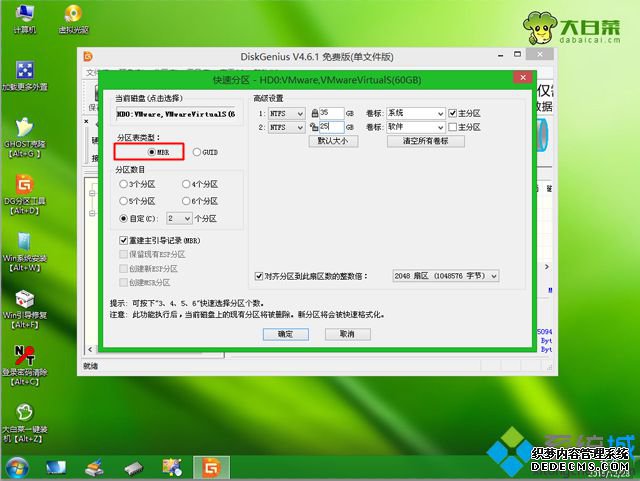Click the partition 1 size field showing 35
Viewport: 640px width, 481px height.
point(331,113)
